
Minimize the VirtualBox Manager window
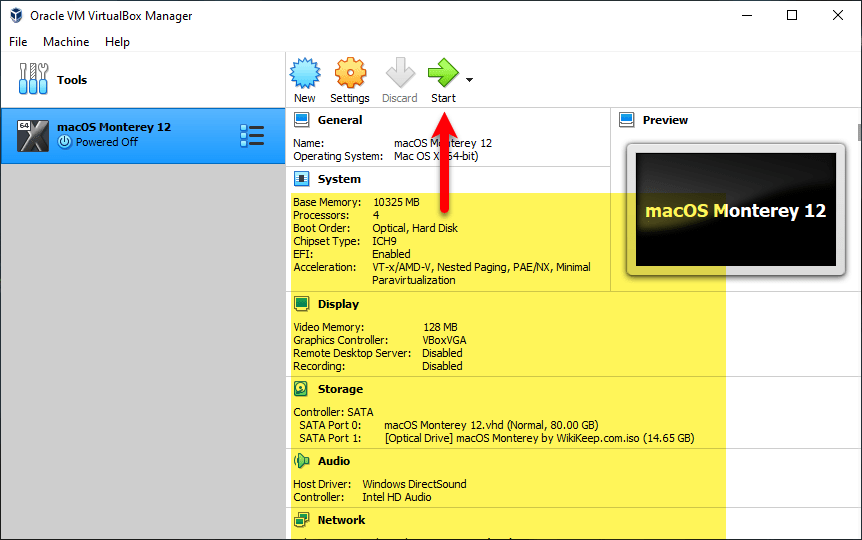(x=747, y=15)
